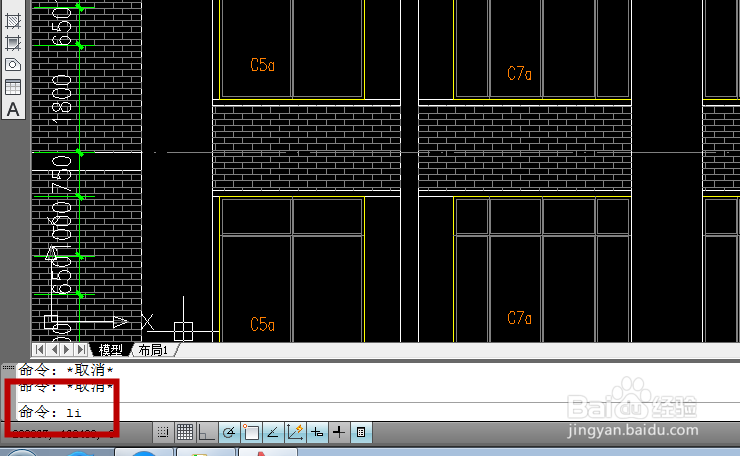Click the command line input showing 'li'

(378, 412)
